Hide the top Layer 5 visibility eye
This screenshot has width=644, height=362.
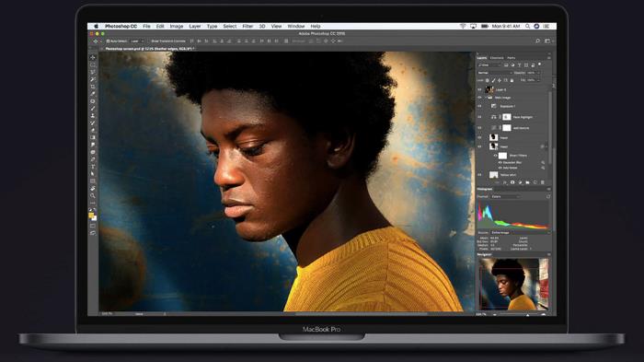tap(479, 89)
